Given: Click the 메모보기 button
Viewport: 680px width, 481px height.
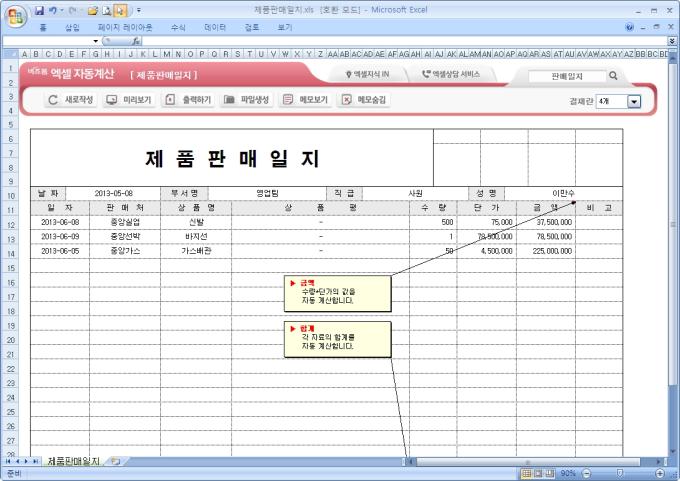Looking at the screenshot, I should click(x=305, y=100).
